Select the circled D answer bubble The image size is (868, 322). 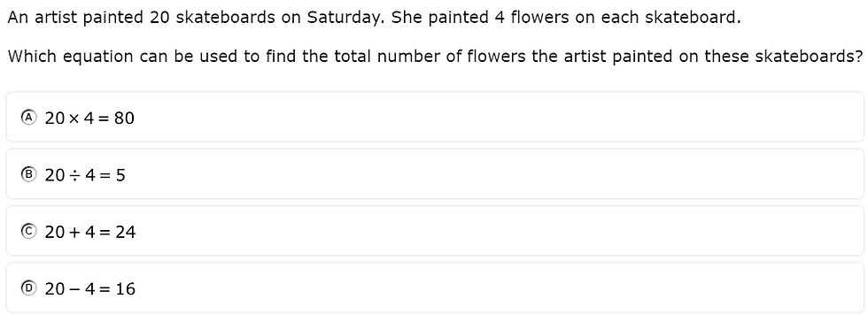[28, 288]
